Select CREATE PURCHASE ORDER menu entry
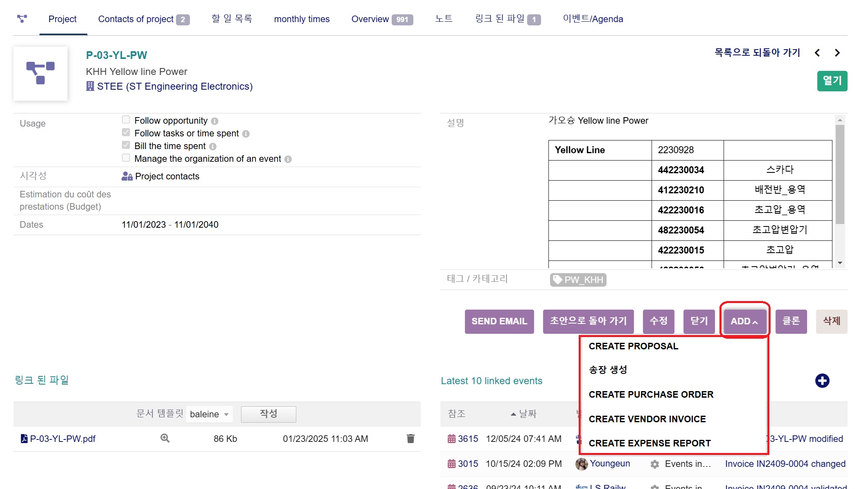The image size is (868, 489). coord(651,394)
